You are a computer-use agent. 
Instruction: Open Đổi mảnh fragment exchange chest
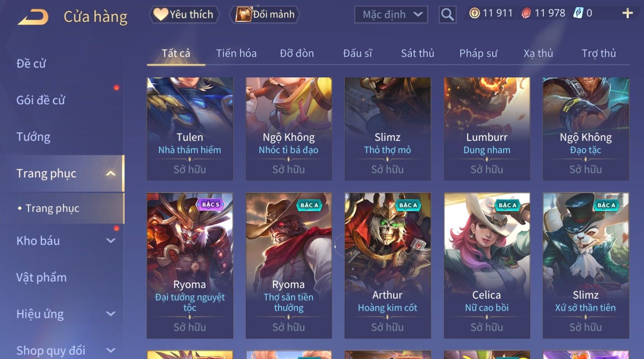(265, 15)
